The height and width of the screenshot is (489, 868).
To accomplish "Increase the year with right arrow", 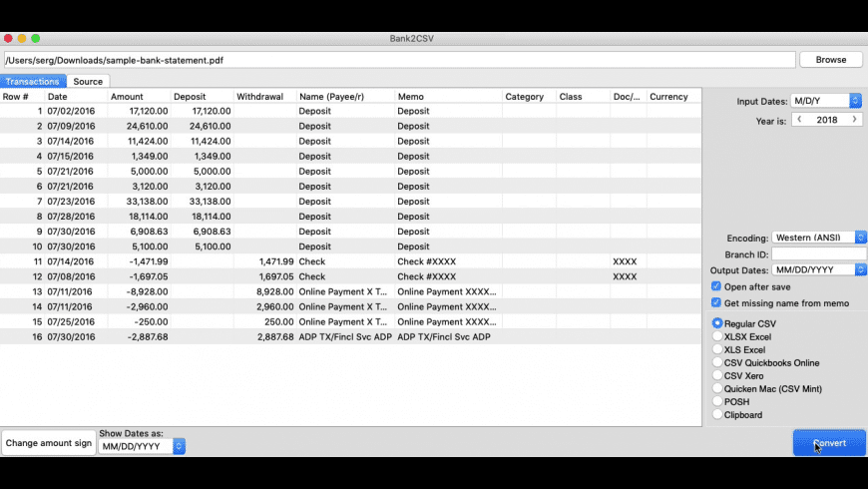I will (855, 120).
